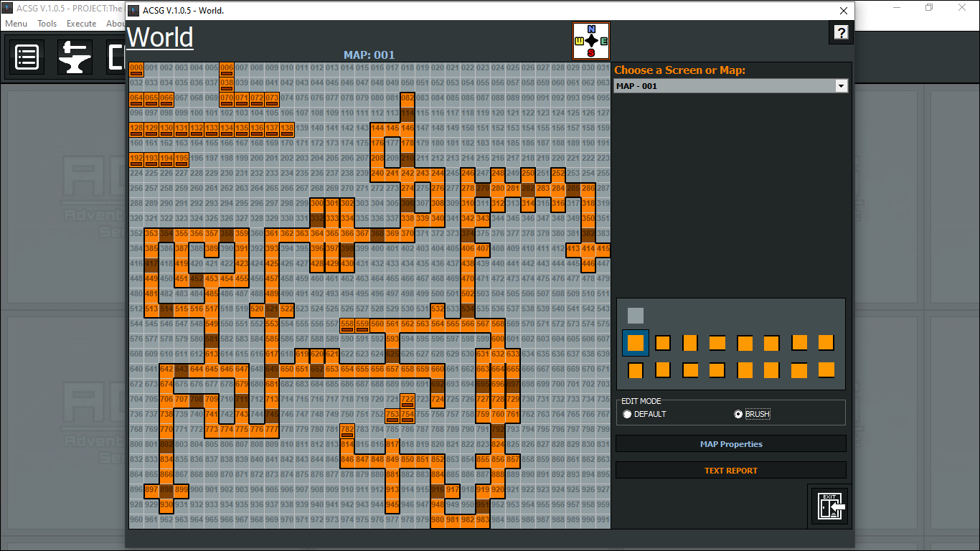Open the About menu in main window
Image resolution: width=980 pixels, height=551 pixels.
[x=116, y=24]
